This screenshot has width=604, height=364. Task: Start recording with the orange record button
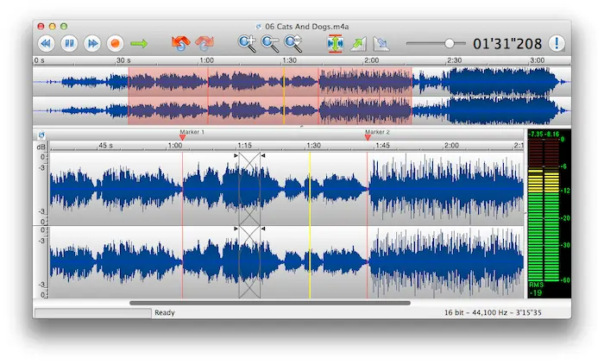click(x=115, y=42)
